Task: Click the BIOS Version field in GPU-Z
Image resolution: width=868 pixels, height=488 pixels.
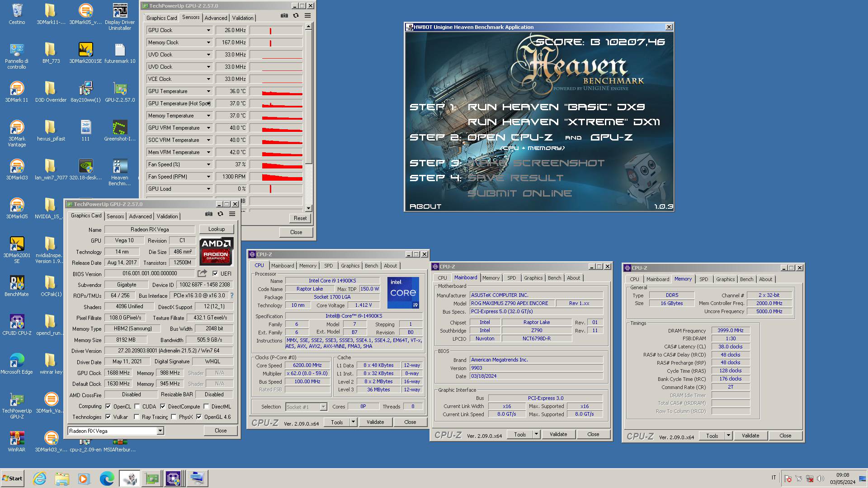Action: coord(150,273)
